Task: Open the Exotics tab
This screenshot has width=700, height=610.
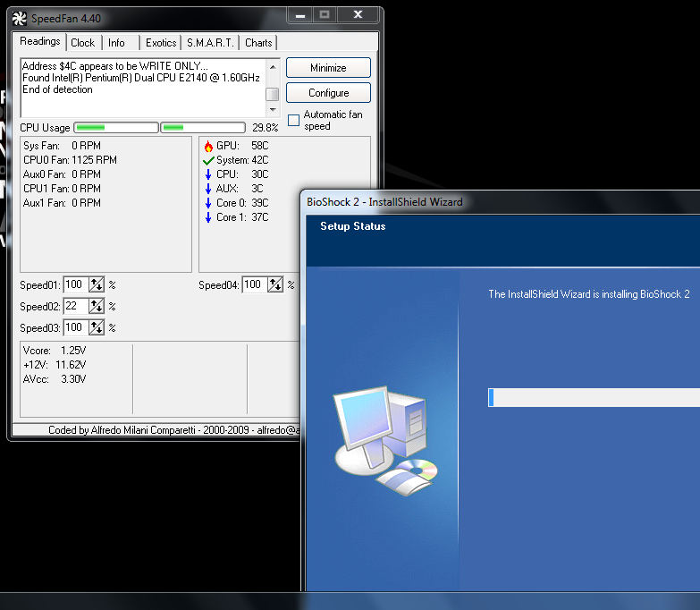Action: (x=161, y=43)
